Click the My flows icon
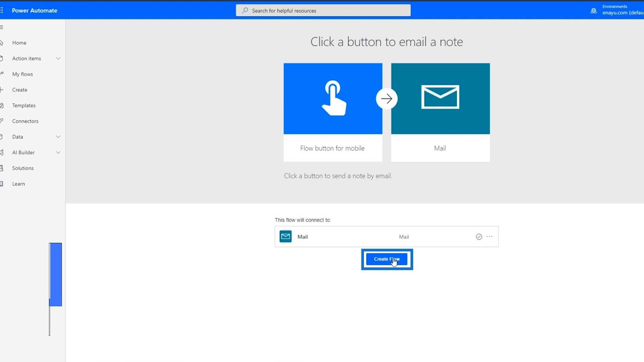Screen dimensions: 644x362 click(2, 74)
